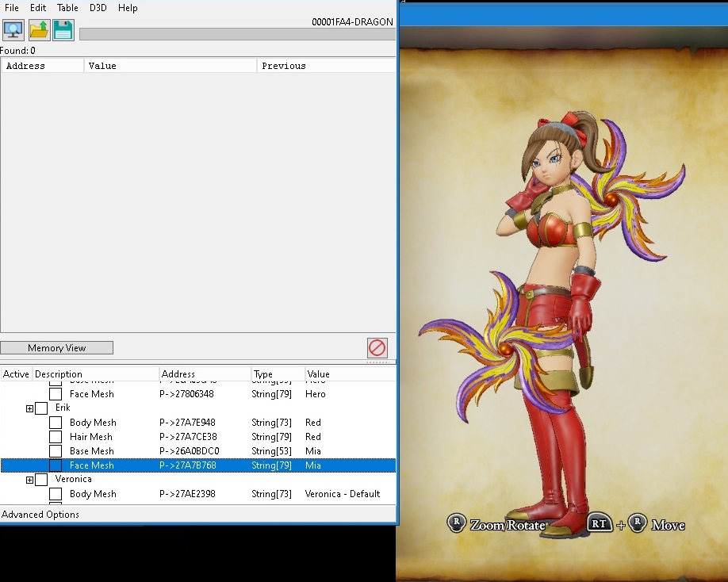The image size is (728, 582).
Task: Click the RT trigger icon
Action: tap(598, 524)
